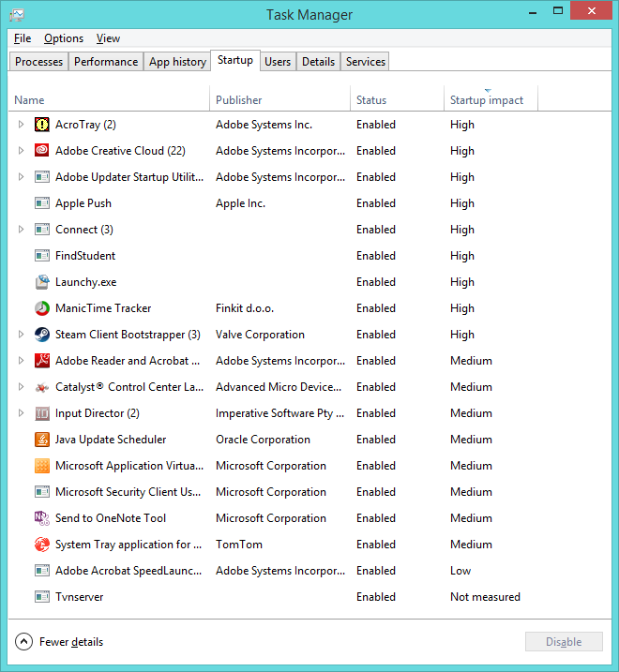The height and width of the screenshot is (672, 619).
Task: Expand the Steam Client Bootstrapper (3) group
Action: 21,335
